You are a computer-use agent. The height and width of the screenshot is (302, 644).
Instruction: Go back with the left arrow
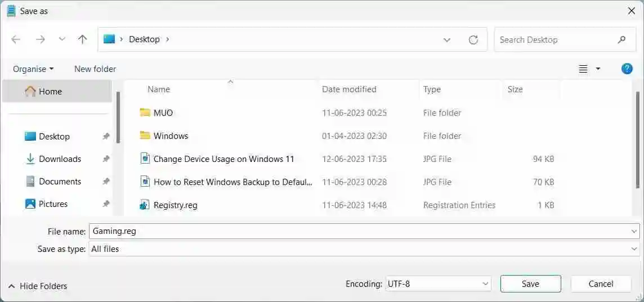(16, 39)
